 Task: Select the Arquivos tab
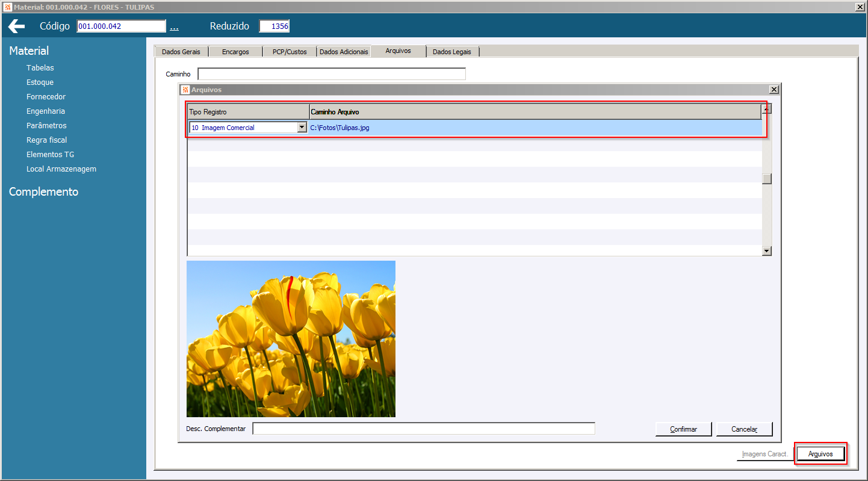[x=398, y=51]
